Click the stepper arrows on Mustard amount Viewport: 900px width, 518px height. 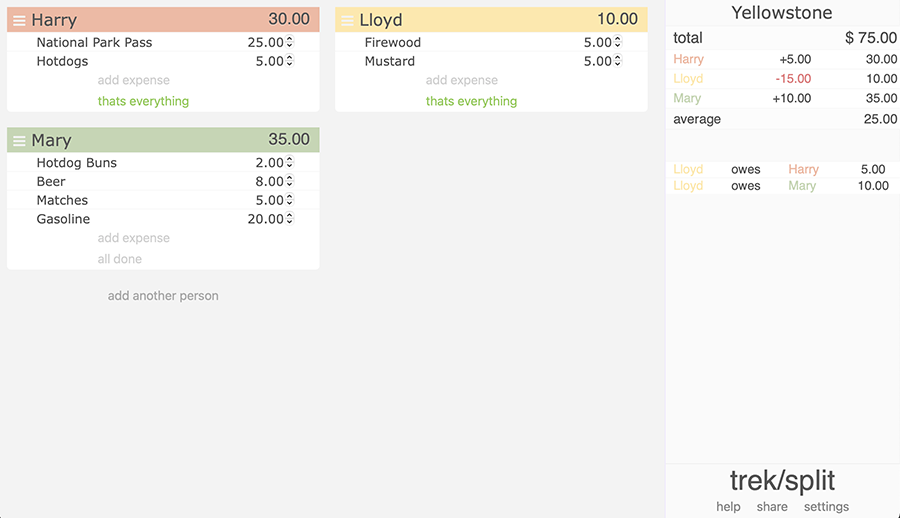(x=618, y=61)
